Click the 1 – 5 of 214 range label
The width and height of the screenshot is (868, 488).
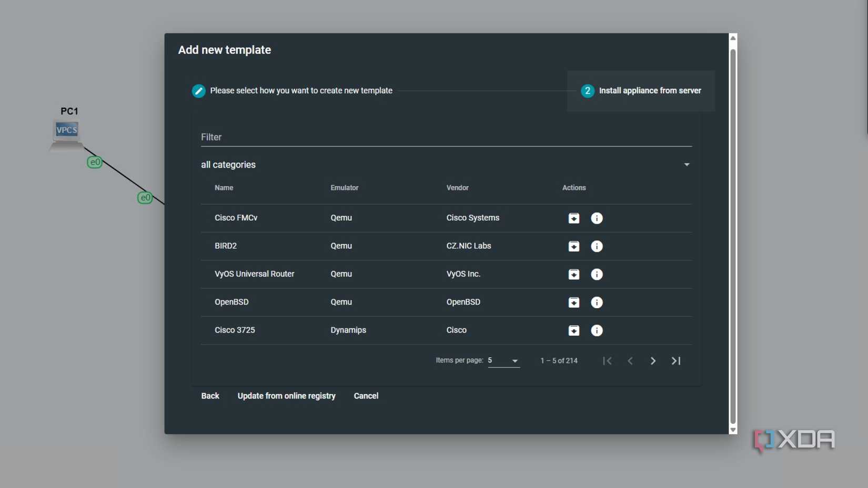tap(559, 361)
